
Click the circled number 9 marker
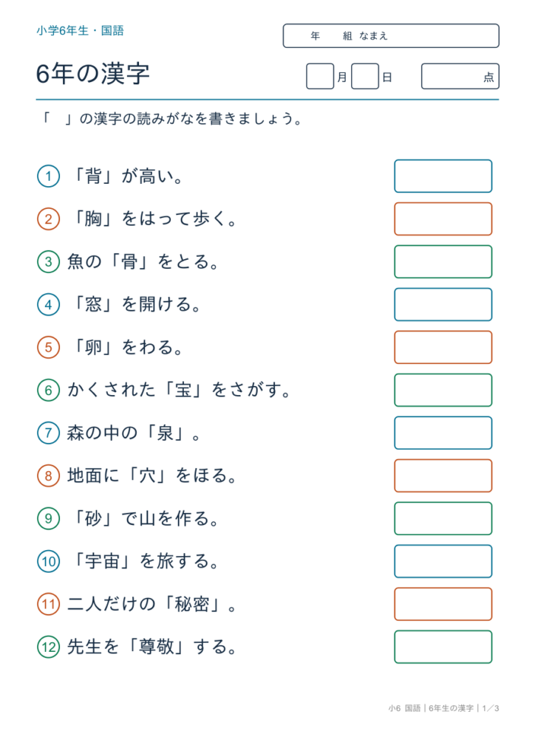point(48,518)
